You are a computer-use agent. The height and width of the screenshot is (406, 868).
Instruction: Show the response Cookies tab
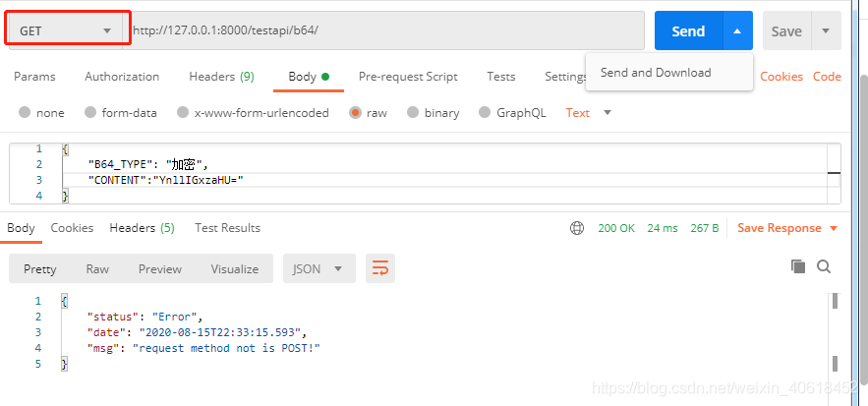[x=72, y=228]
